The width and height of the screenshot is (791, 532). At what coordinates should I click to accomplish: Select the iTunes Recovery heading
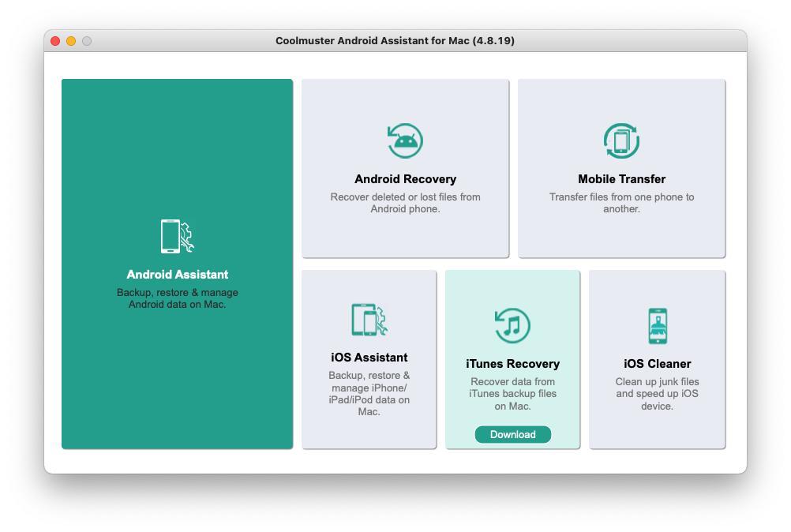[x=512, y=364]
